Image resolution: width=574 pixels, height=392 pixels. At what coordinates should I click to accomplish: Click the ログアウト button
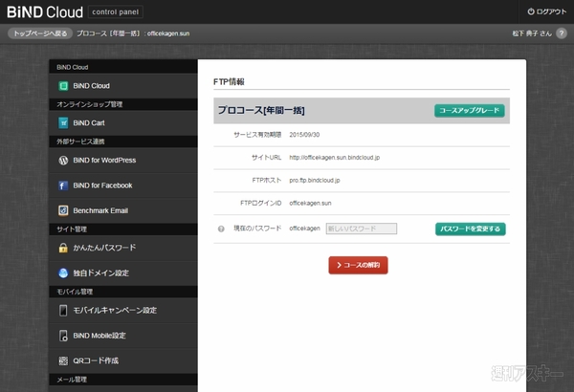tap(546, 11)
